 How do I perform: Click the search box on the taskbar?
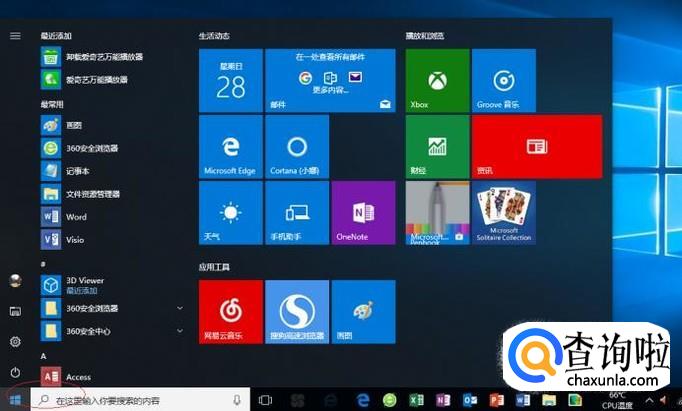(140, 400)
